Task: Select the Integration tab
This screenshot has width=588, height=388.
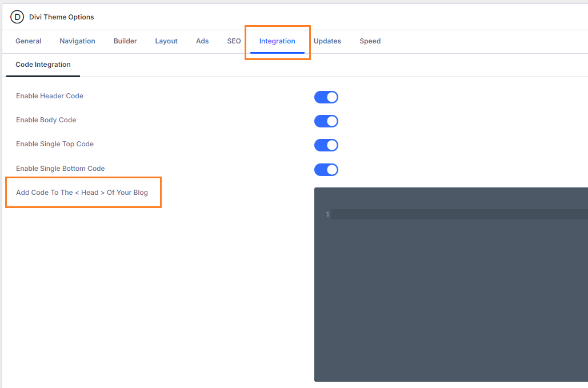Action: pos(277,41)
